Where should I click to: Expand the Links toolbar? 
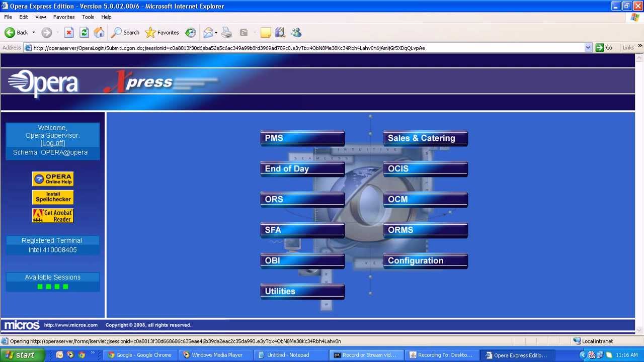click(x=640, y=46)
